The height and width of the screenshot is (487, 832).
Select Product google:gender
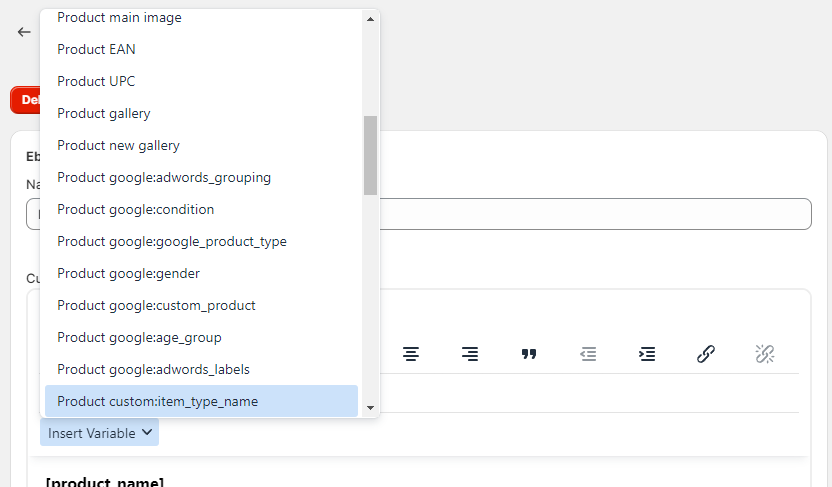[x=202, y=273]
